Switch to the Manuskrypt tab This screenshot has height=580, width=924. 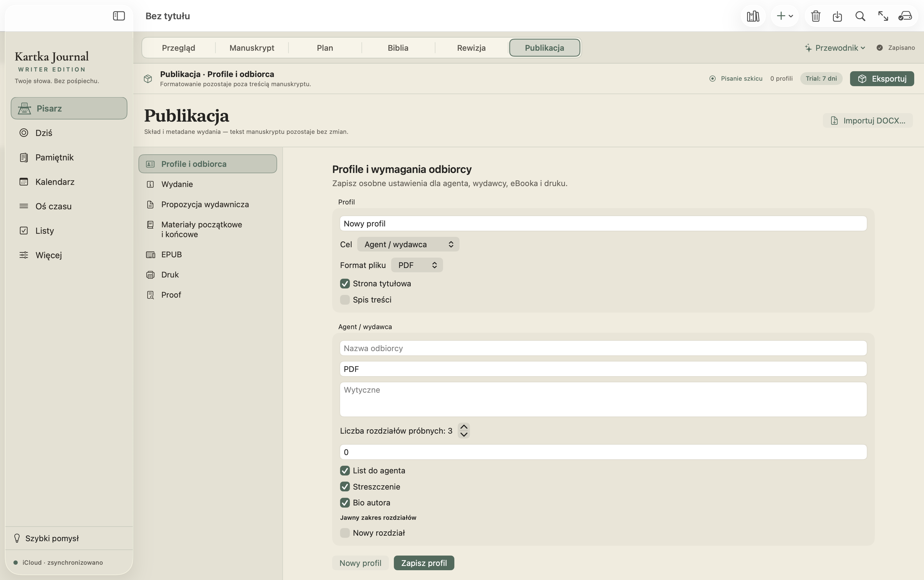click(x=251, y=48)
